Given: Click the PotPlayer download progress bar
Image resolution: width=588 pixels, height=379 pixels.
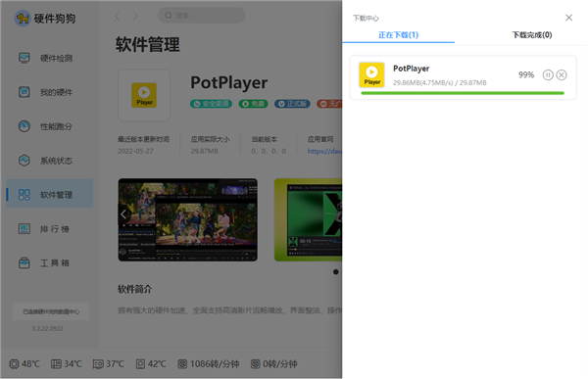Looking at the screenshot, I should click(463, 93).
